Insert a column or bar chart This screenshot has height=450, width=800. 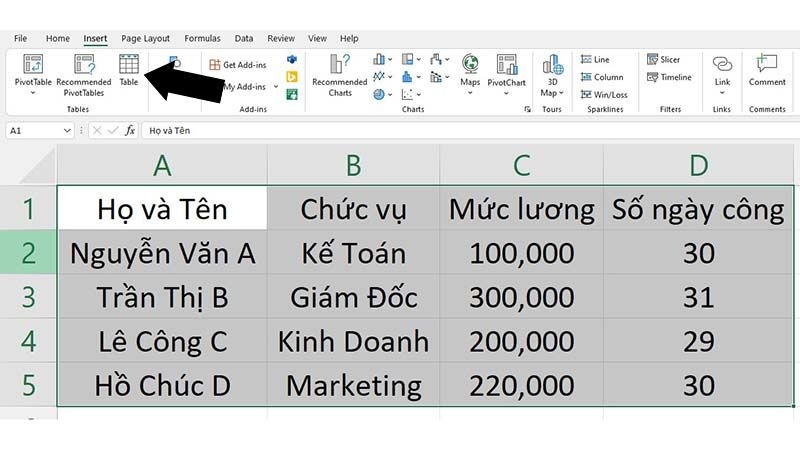(379, 60)
